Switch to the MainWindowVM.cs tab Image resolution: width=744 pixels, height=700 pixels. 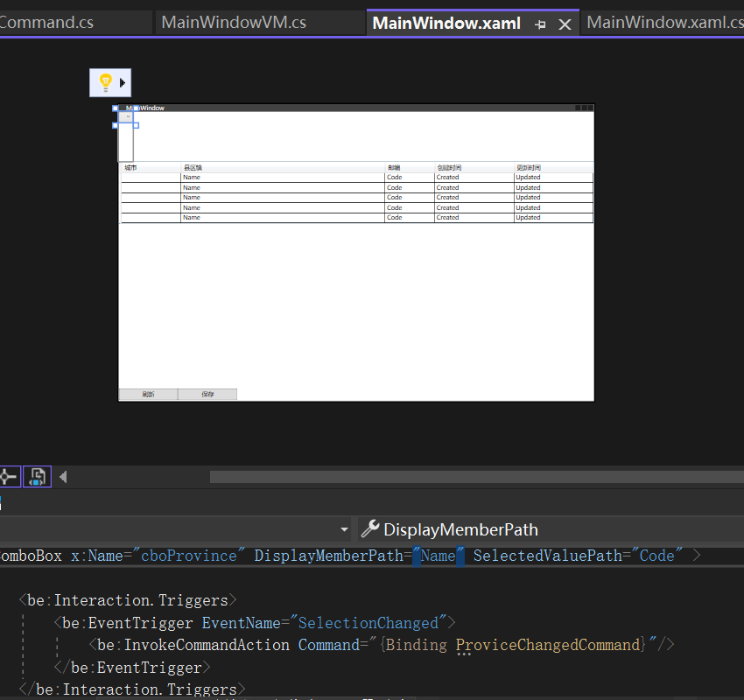pos(234,22)
